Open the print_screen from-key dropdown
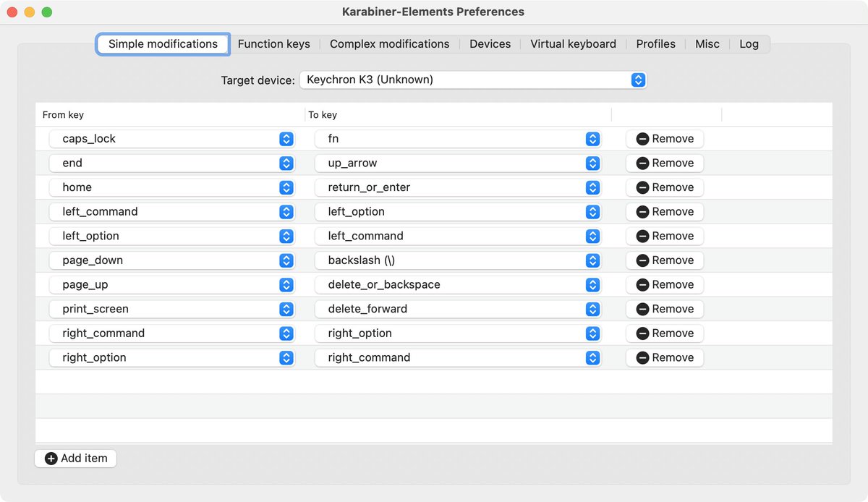The height and width of the screenshot is (502, 868). click(x=172, y=309)
